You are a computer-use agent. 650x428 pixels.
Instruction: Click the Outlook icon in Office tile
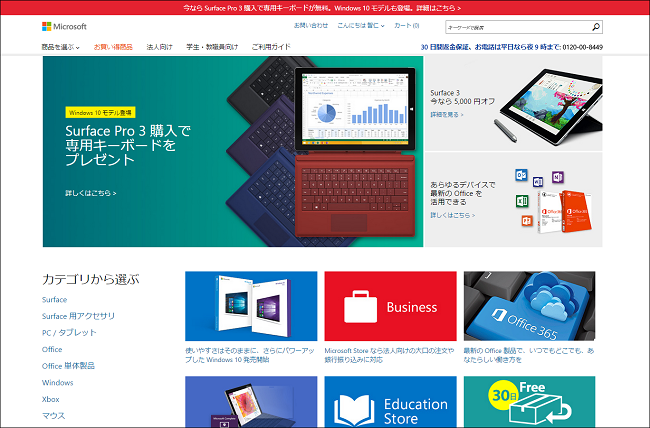pos(521,175)
